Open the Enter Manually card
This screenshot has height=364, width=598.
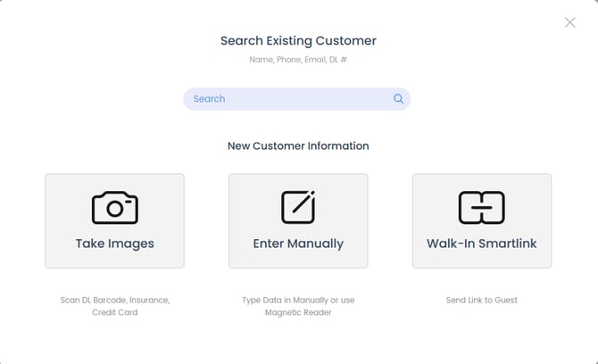(298, 221)
